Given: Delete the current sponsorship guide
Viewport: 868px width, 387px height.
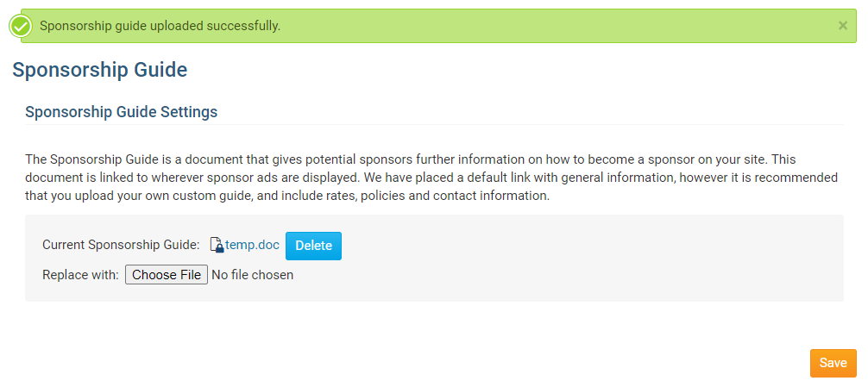Looking at the screenshot, I should 313,246.
